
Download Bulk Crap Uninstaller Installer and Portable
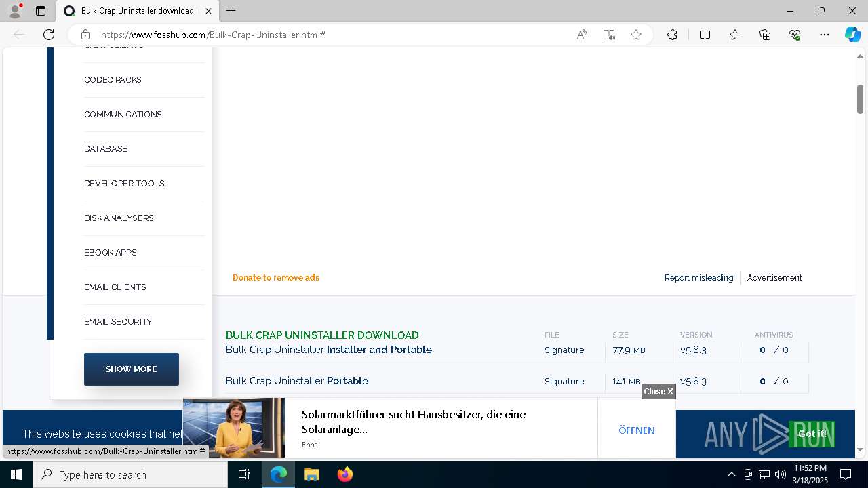[329, 350]
